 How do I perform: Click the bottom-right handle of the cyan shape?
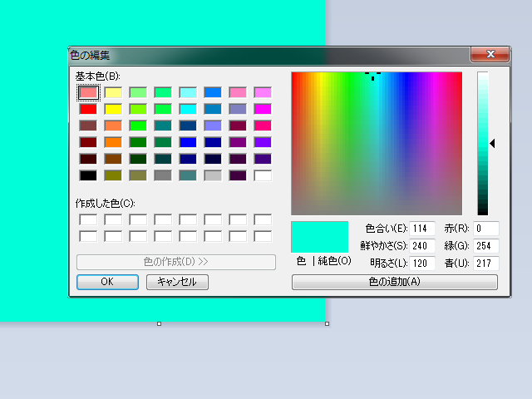[327, 324]
